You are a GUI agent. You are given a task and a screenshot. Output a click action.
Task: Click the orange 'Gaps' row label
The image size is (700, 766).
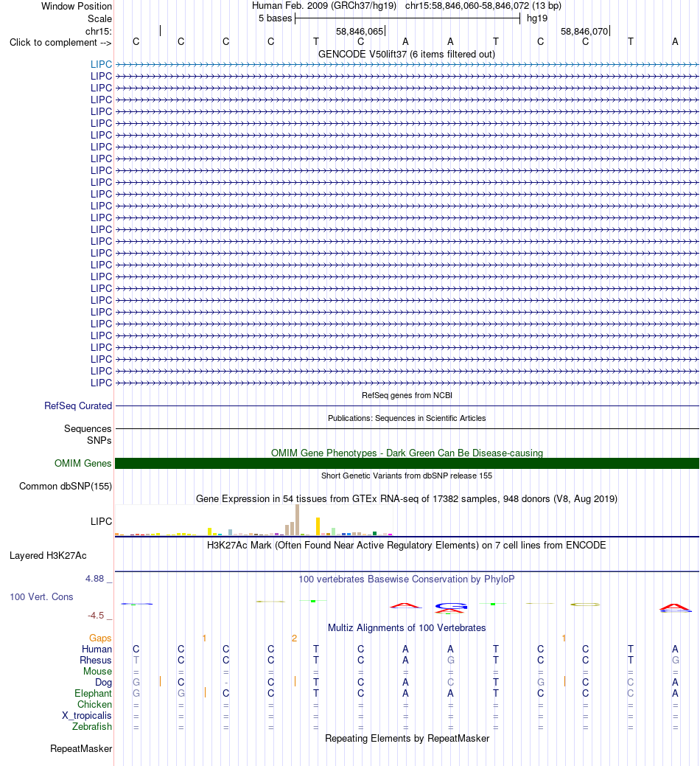100,638
